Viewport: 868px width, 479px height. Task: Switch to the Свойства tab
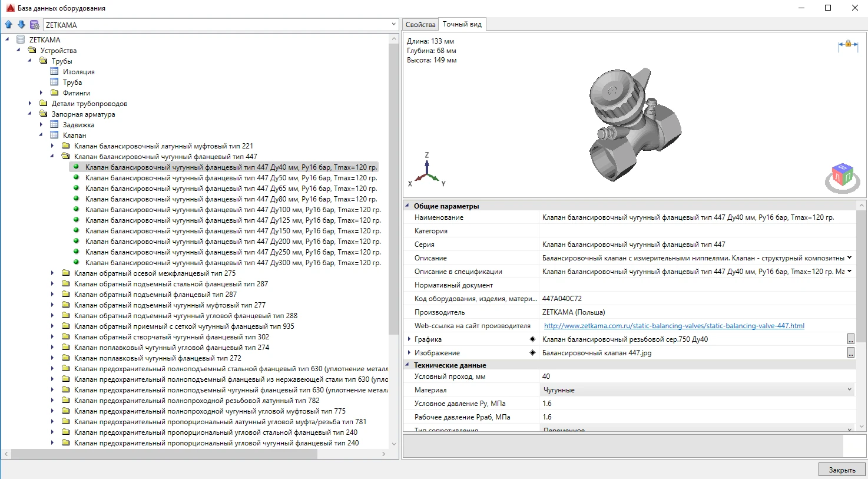click(420, 25)
